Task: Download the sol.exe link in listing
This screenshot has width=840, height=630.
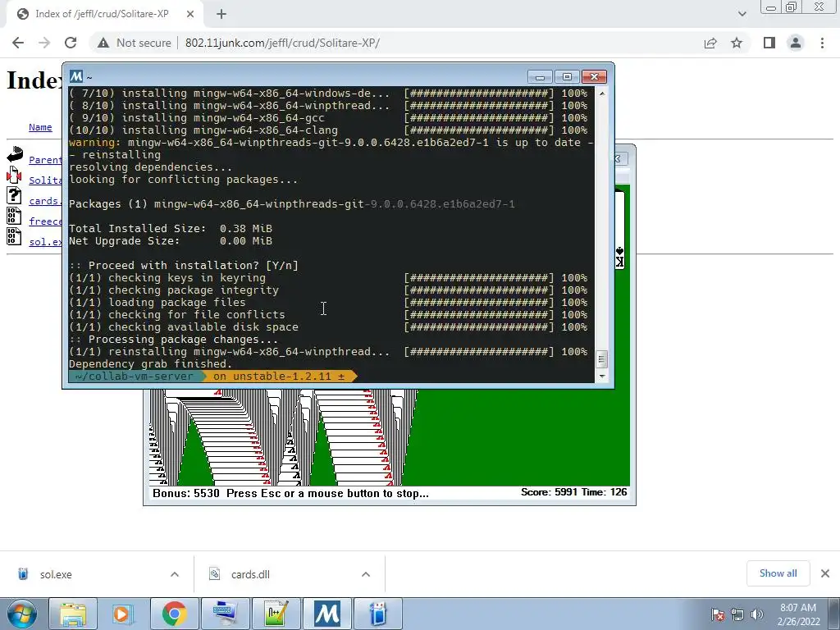Action: click(x=46, y=242)
